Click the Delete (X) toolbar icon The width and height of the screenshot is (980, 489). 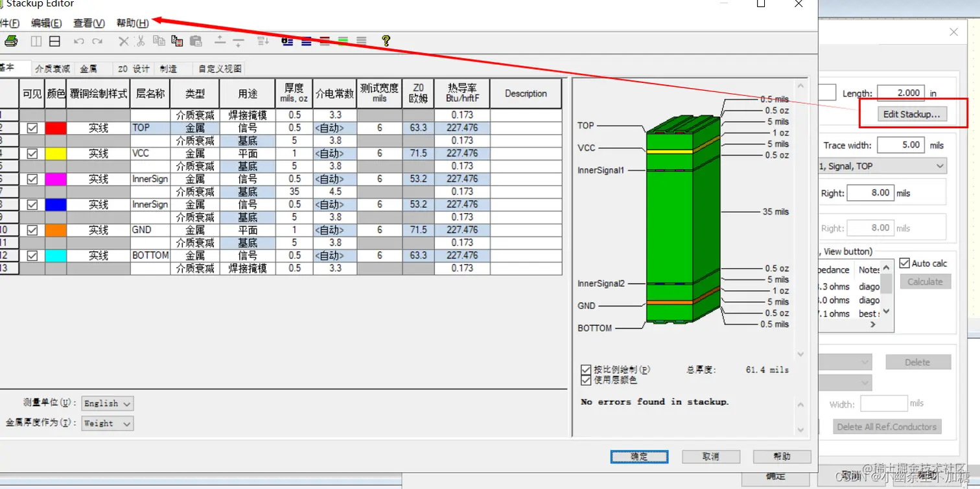point(123,41)
